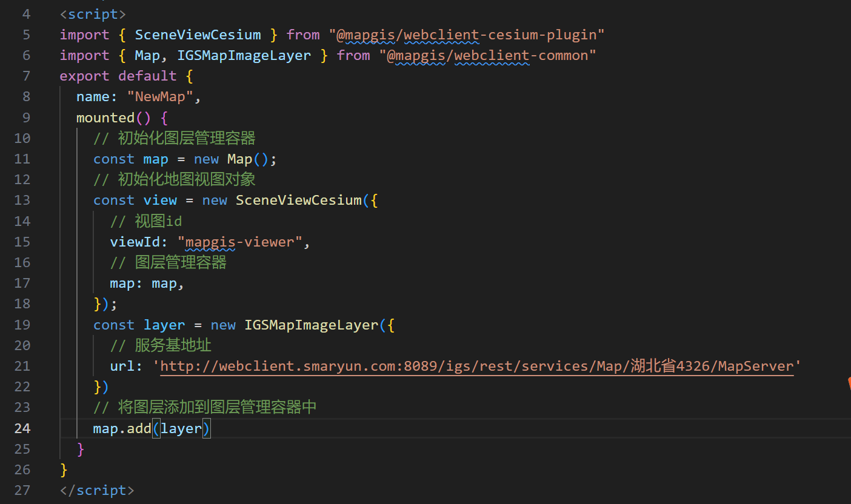The image size is (851, 504).
Task: Click export default keywords on line 7
Action: 118,76
